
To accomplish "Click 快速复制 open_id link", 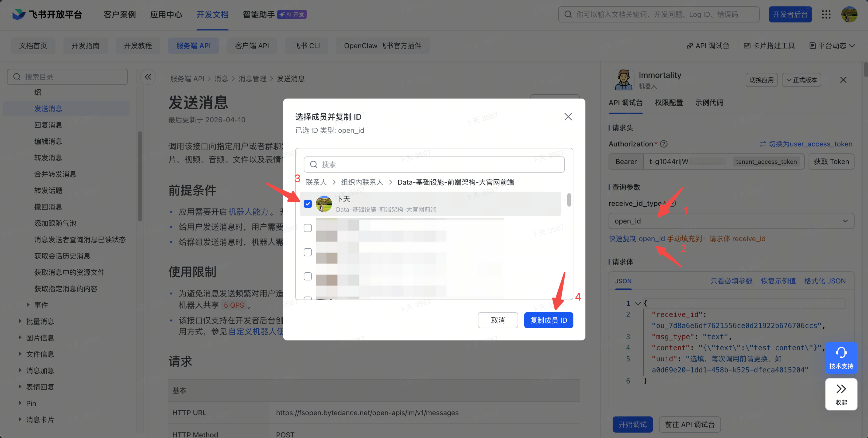I will click(x=637, y=239).
